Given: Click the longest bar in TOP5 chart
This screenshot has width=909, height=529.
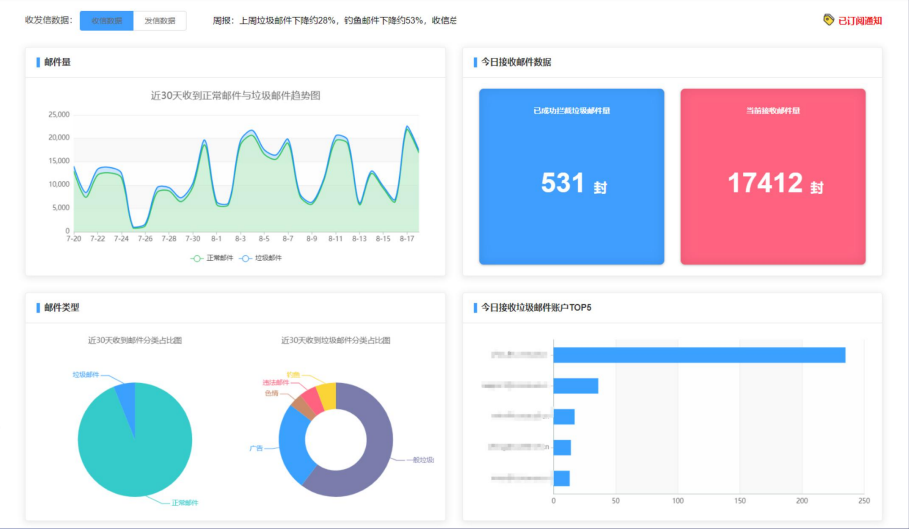Looking at the screenshot, I should point(699,355).
